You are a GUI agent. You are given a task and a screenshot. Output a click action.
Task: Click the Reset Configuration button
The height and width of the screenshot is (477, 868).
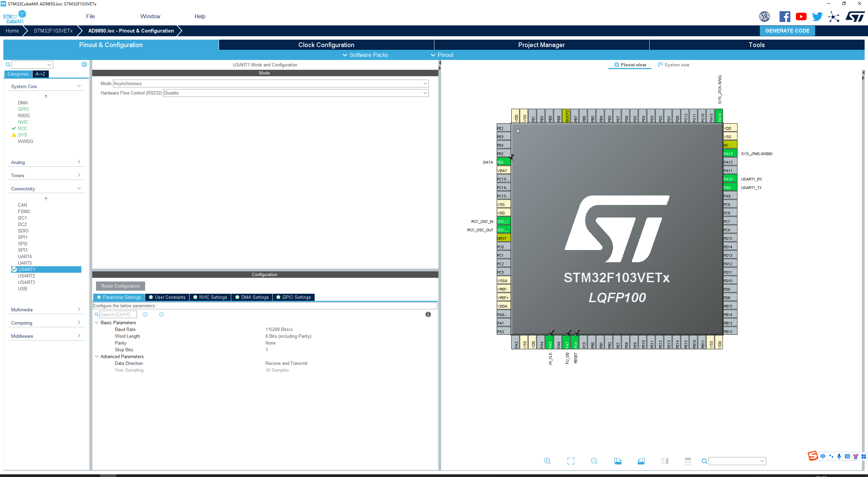[x=120, y=286]
